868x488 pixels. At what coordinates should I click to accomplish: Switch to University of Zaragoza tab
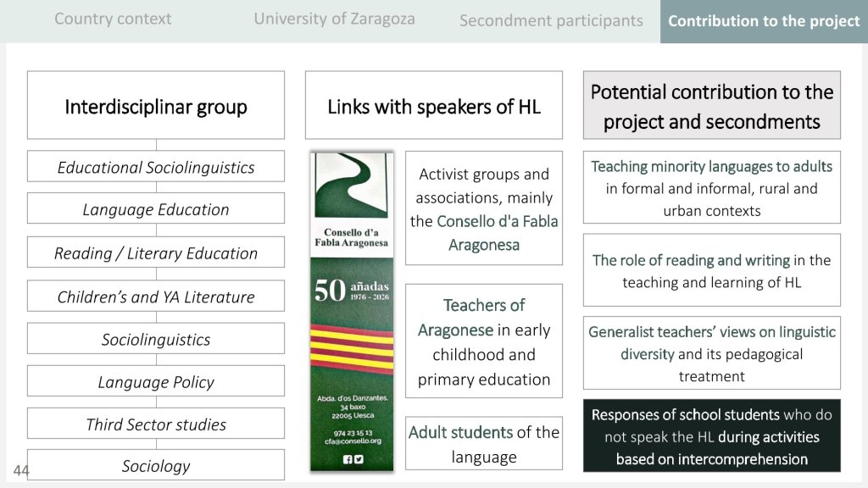click(334, 19)
